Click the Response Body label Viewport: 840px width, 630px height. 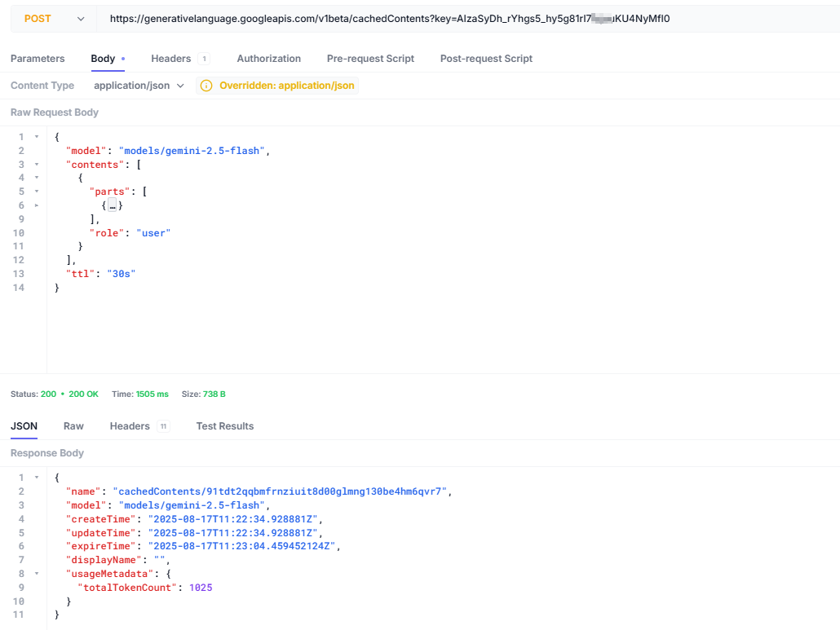pyautogui.click(x=47, y=453)
